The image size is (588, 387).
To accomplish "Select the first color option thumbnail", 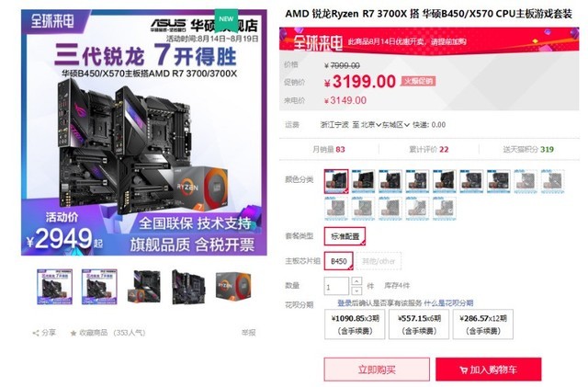I will pyautogui.click(x=336, y=181).
